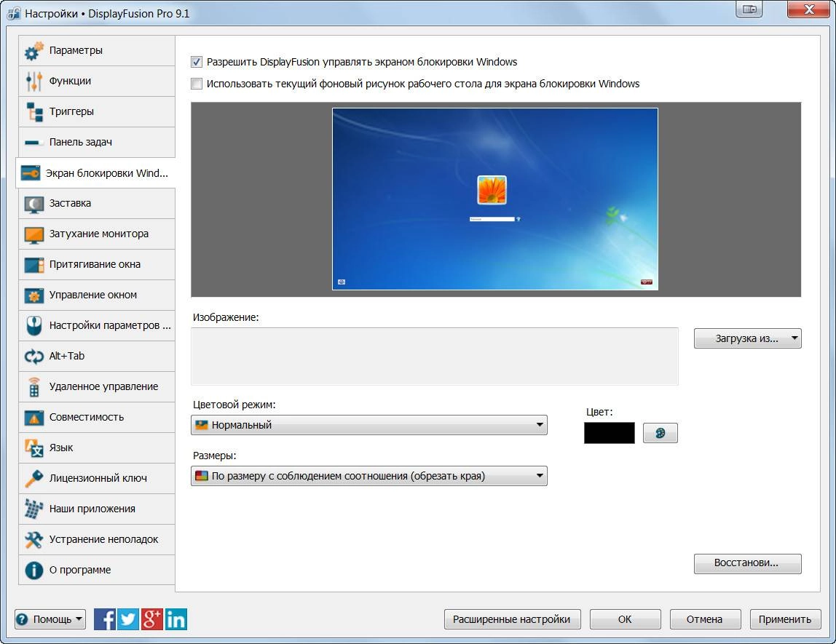This screenshot has height=644, width=836.
Task: Click the Лицензионный ключ key icon
Action: coord(33,478)
